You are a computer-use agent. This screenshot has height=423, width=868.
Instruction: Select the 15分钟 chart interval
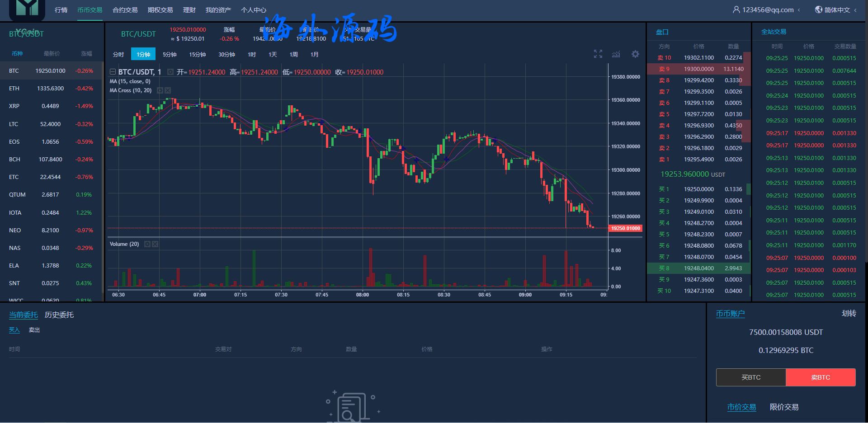click(198, 54)
